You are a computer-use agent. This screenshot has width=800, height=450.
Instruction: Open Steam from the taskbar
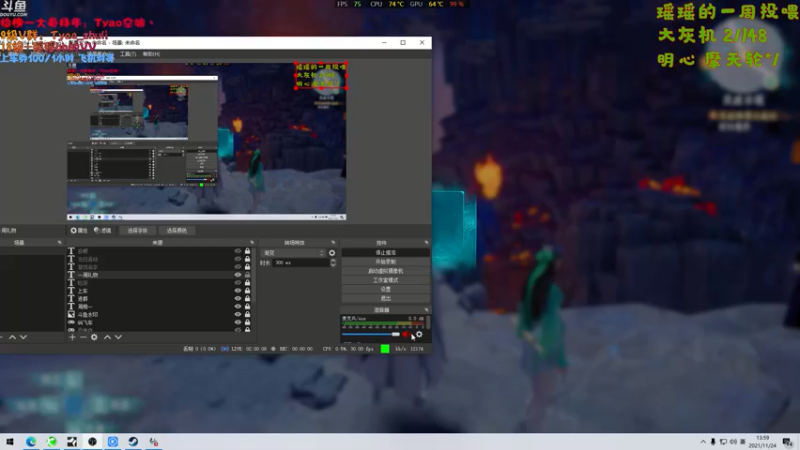click(133, 442)
